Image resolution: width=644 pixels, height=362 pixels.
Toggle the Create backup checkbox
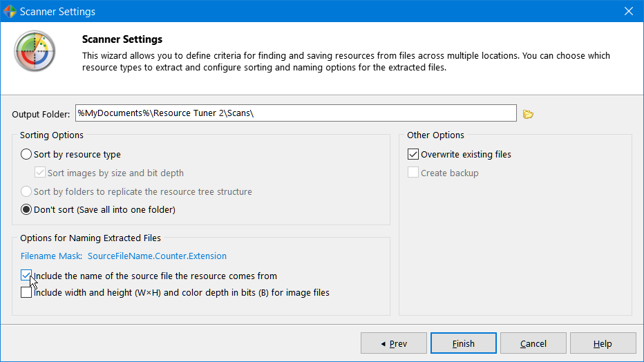pyautogui.click(x=413, y=173)
